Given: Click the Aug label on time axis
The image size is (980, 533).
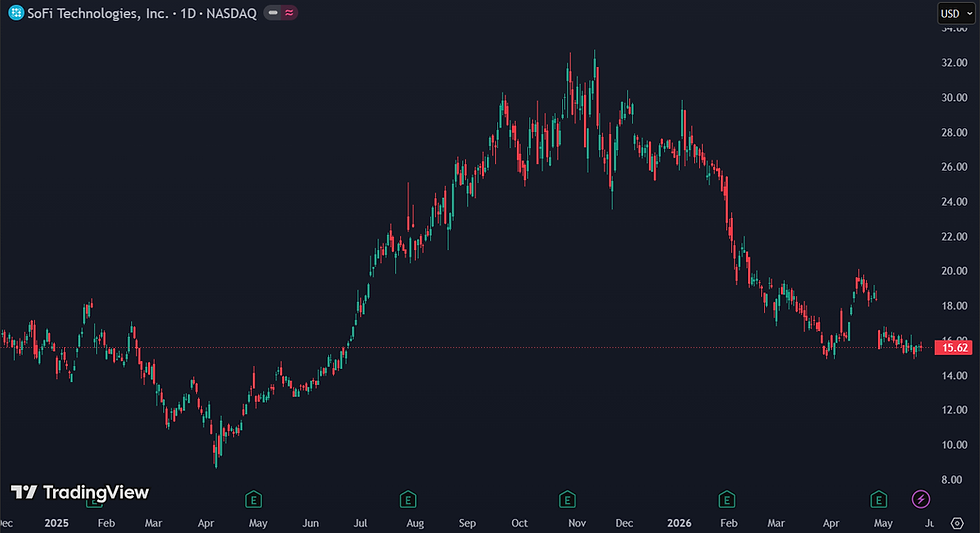Looking at the screenshot, I should coord(415,523).
